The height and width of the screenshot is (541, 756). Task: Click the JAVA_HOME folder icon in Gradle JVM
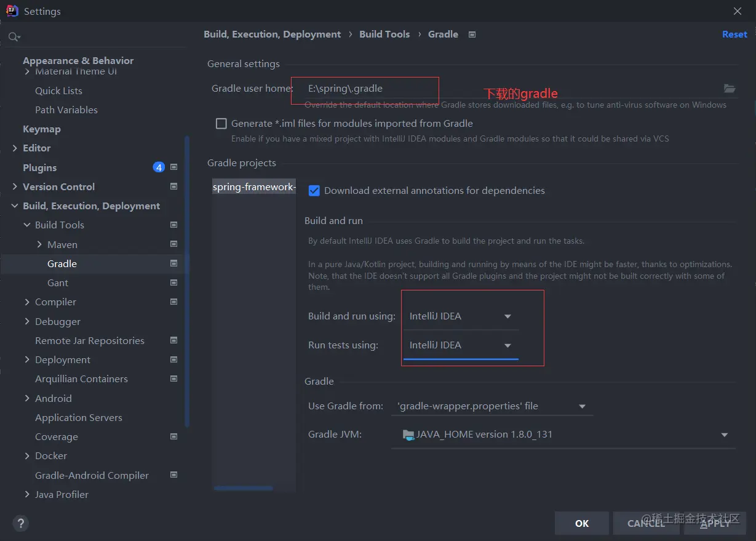pyautogui.click(x=408, y=435)
